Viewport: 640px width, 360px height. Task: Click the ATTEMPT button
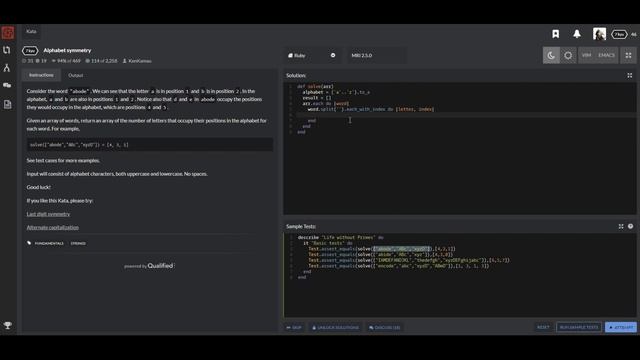pyautogui.click(x=621, y=327)
